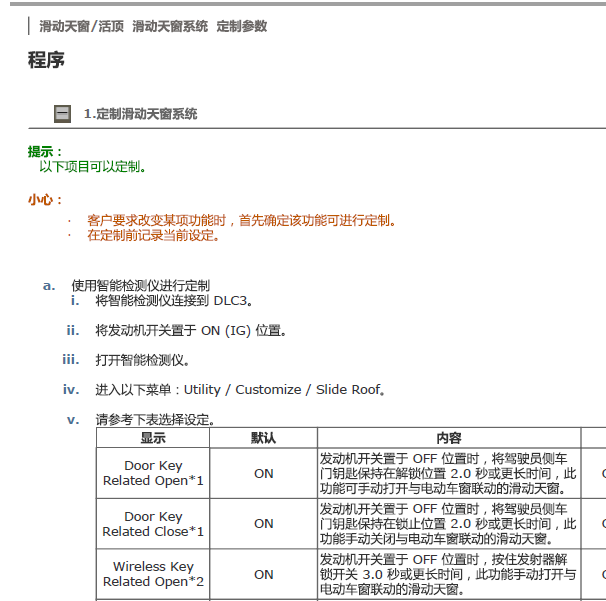Click breadcrumb 定制参数
This screenshot has width=606, height=601.
click(242, 26)
